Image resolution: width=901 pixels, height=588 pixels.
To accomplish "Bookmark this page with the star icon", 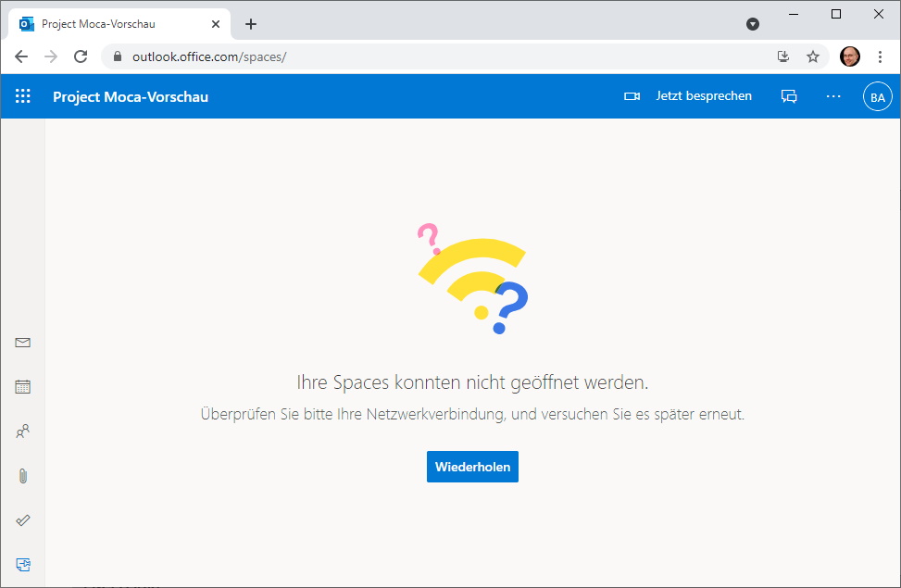I will click(812, 56).
